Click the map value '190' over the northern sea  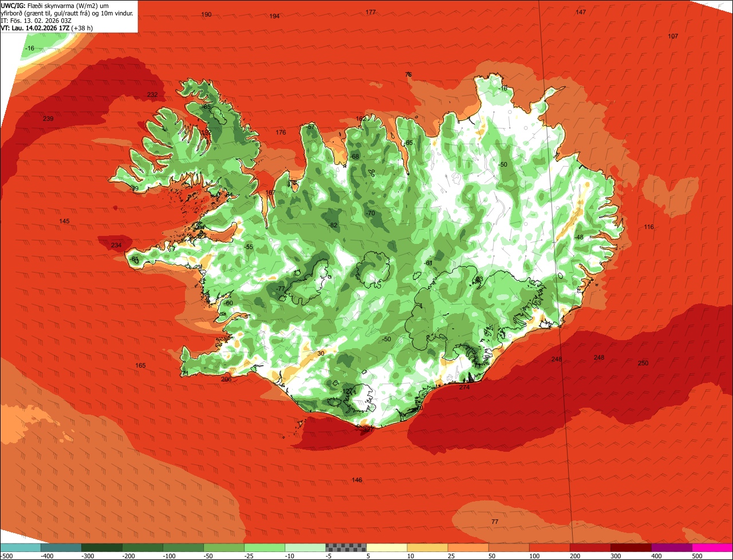pyautogui.click(x=206, y=14)
